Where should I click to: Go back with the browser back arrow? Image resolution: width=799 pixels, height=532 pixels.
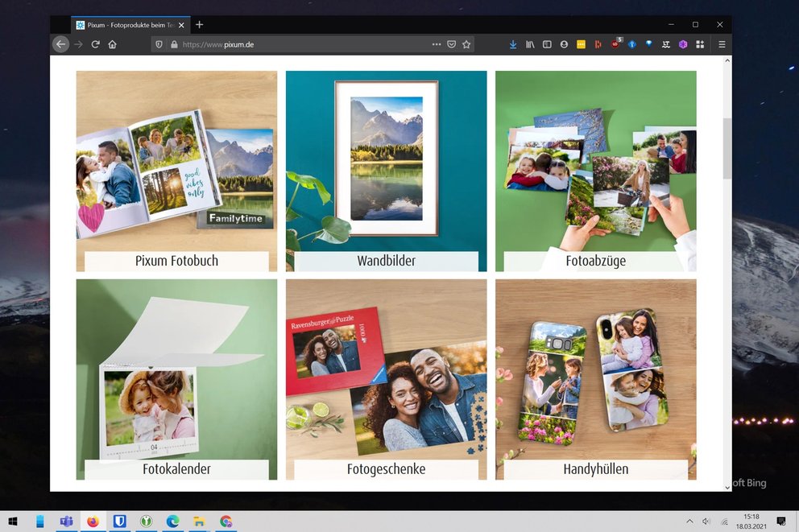60,44
